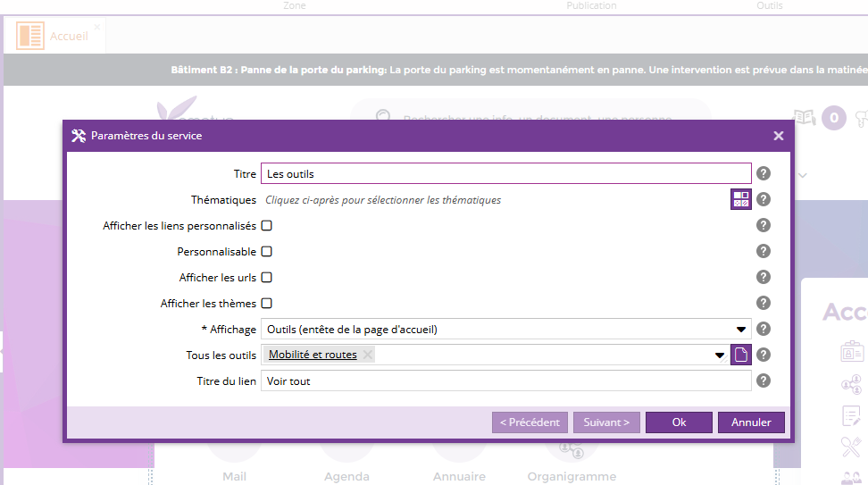Click the help icon next to Titre
Viewport: 868px width, 485px height.
click(x=764, y=174)
